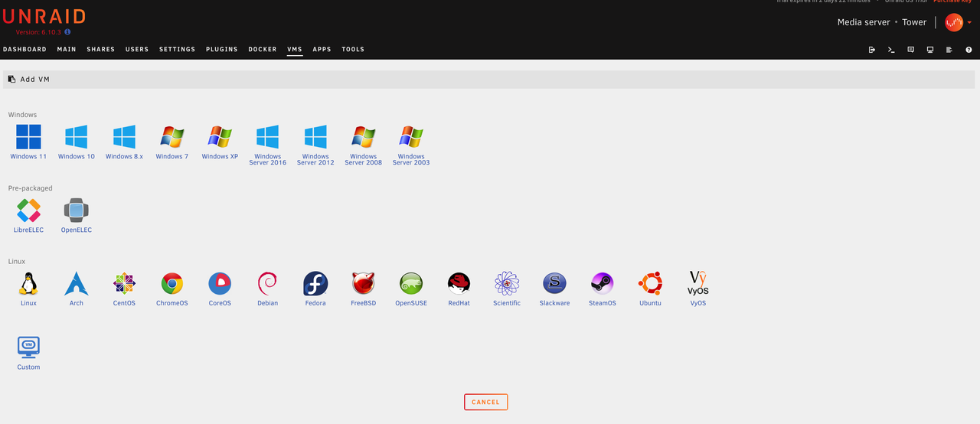This screenshot has width=980, height=424.
Task: Select the CoreOS template
Action: tap(220, 289)
